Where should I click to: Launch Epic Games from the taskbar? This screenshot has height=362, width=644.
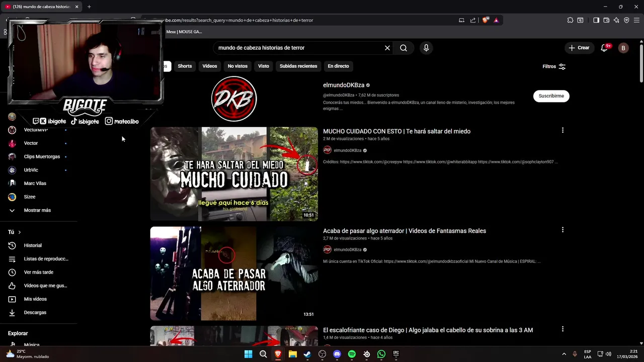click(396, 354)
